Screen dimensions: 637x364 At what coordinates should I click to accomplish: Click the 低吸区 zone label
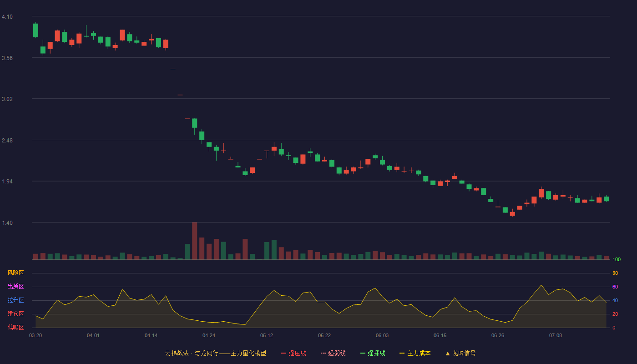(x=15, y=328)
